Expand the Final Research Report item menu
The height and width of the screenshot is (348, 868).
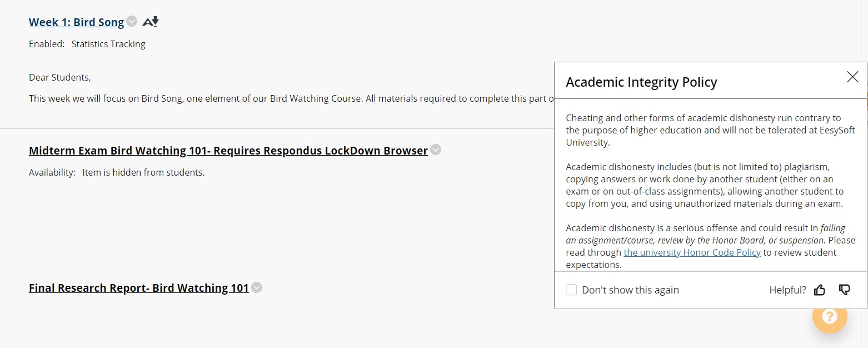point(256,287)
